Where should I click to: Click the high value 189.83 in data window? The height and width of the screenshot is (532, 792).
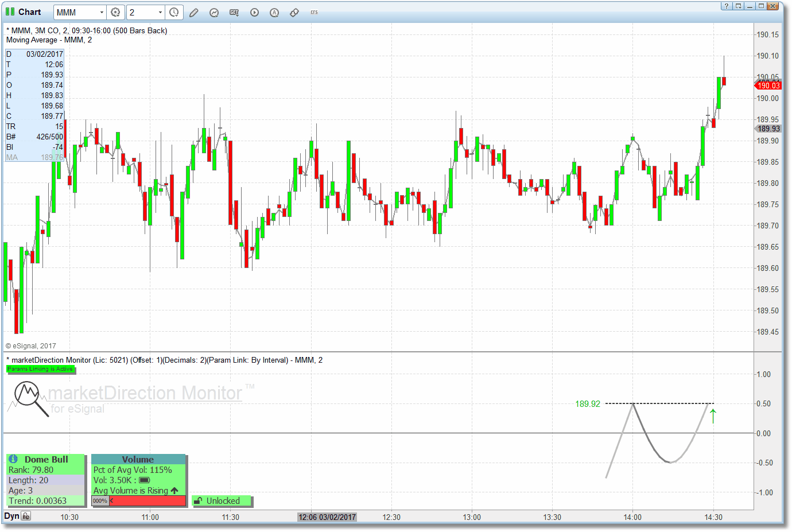pos(52,95)
